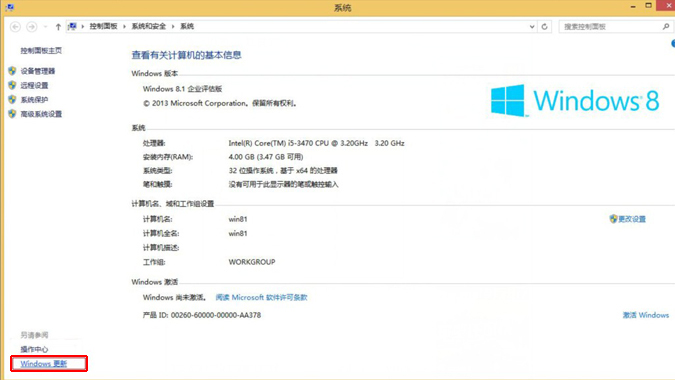Click the Forward navigation arrow

tap(31, 27)
